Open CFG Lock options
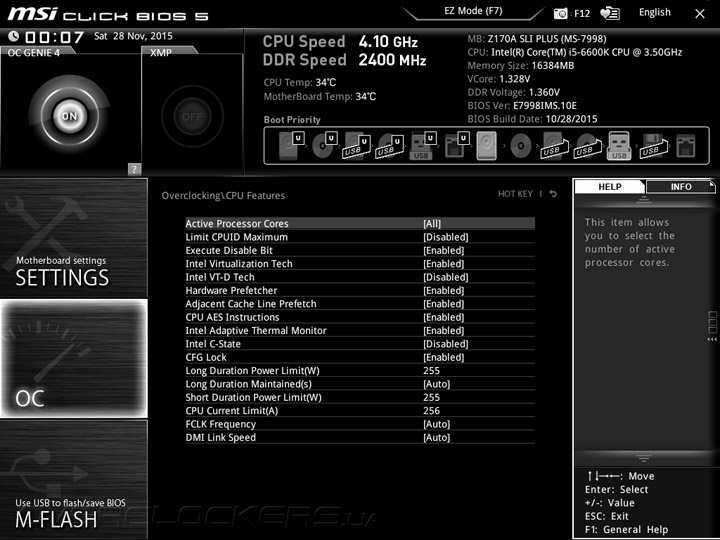The width and height of the screenshot is (720, 540). 360,357
